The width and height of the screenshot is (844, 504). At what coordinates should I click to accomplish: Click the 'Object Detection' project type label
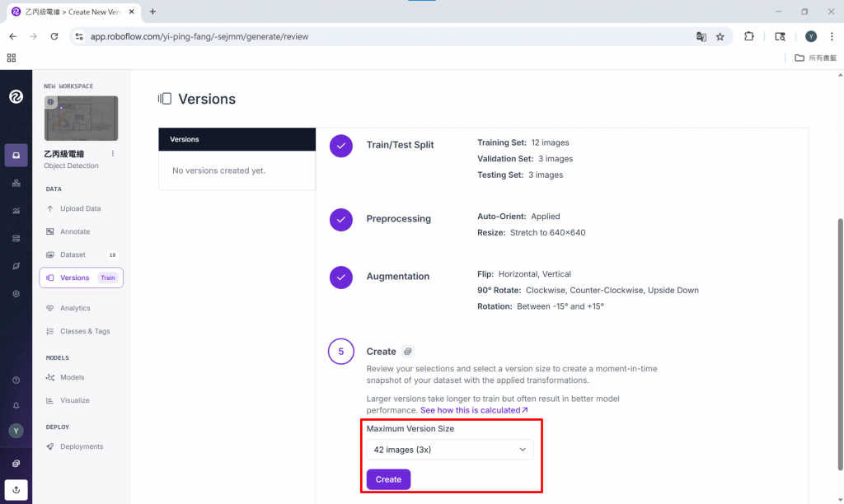pos(71,166)
